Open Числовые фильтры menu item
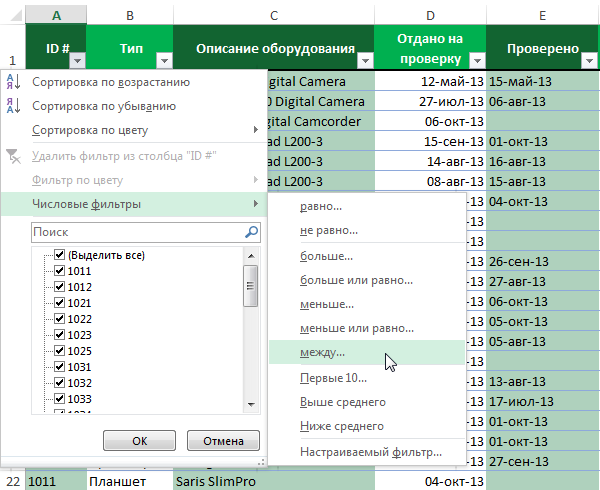 pos(134,204)
